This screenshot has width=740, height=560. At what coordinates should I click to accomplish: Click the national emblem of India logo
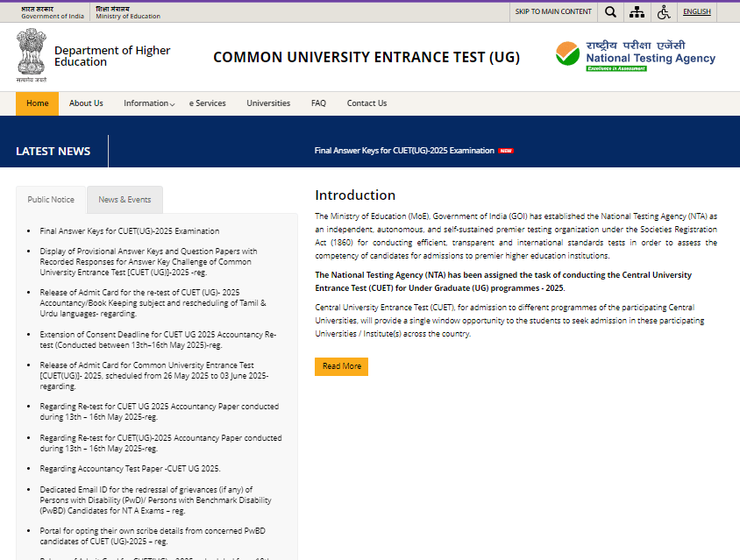click(x=32, y=54)
